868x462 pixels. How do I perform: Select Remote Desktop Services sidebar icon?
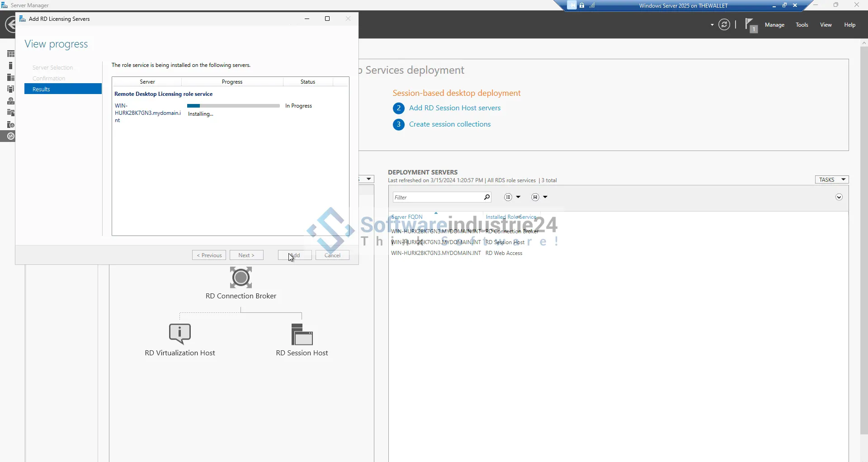10,136
